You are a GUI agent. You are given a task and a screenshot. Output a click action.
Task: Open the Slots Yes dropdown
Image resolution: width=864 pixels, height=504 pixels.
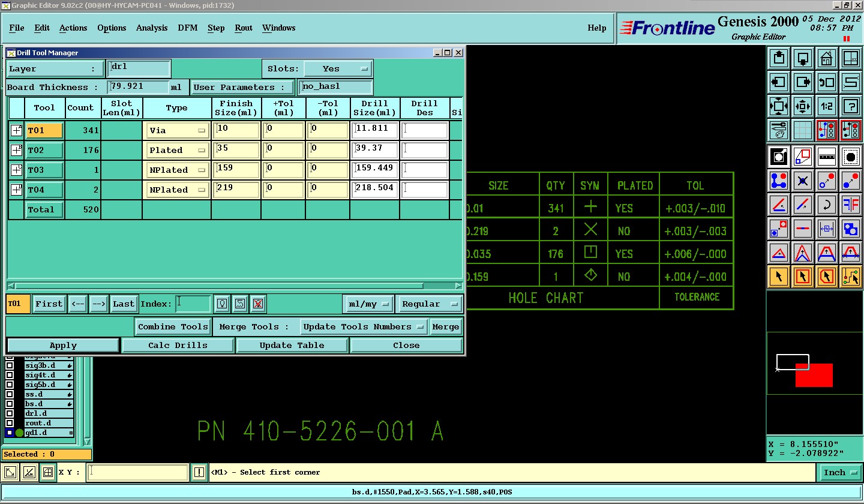(x=337, y=69)
